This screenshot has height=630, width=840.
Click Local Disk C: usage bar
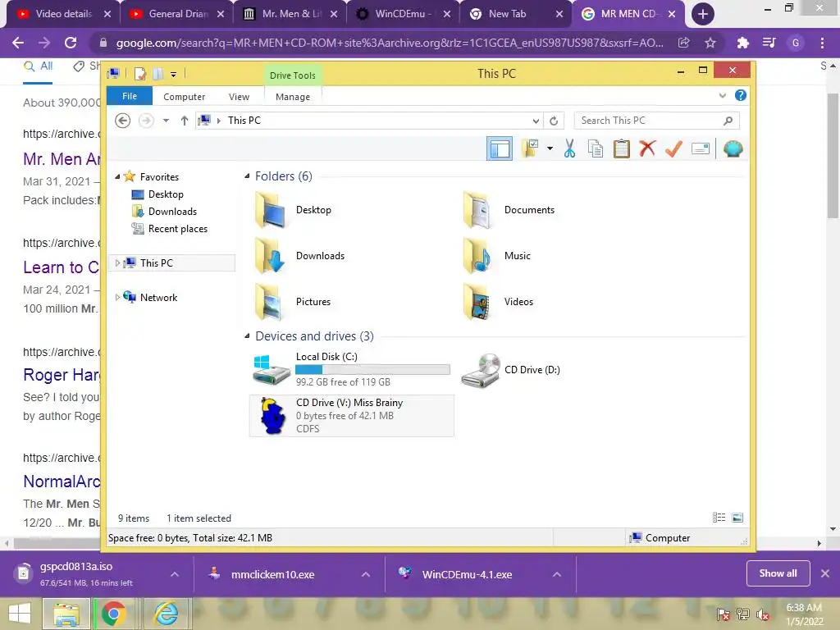(x=373, y=370)
